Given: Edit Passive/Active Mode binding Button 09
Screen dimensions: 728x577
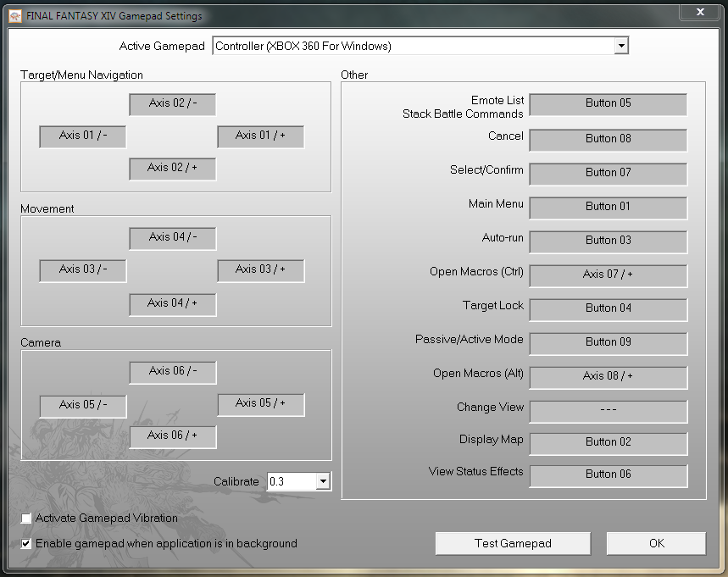Looking at the screenshot, I should coord(609,343).
